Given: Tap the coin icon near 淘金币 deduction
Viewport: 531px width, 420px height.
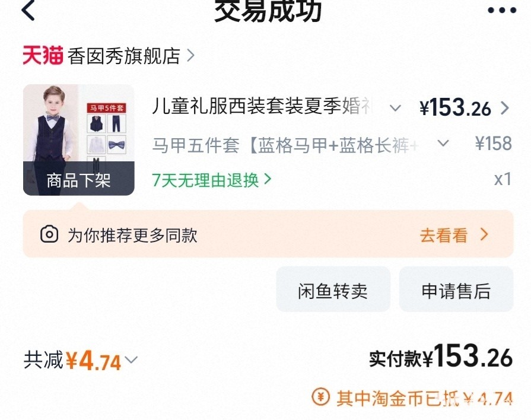Looking at the screenshot, I should tap(320, 397).
